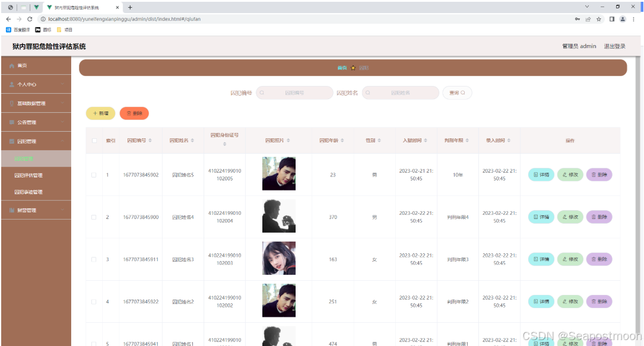This screenshot has height=346, width=644.
Task: Click the magnifier icon inside 囚犯编号 field
Action: click(262, 93)
